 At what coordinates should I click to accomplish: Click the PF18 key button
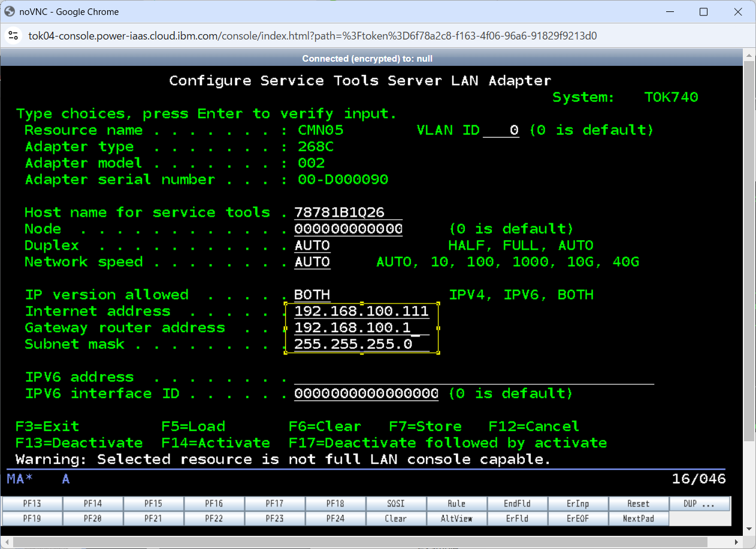pos(335,503)
